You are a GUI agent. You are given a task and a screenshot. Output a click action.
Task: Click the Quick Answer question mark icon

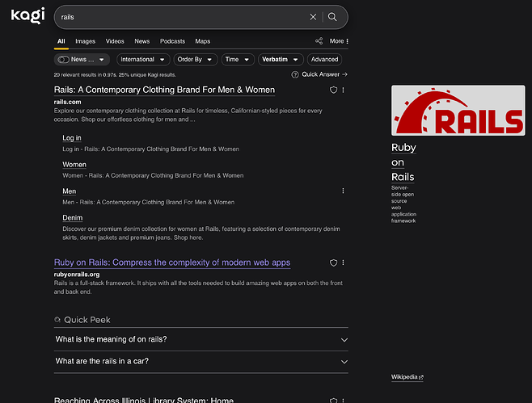(295, 74)
